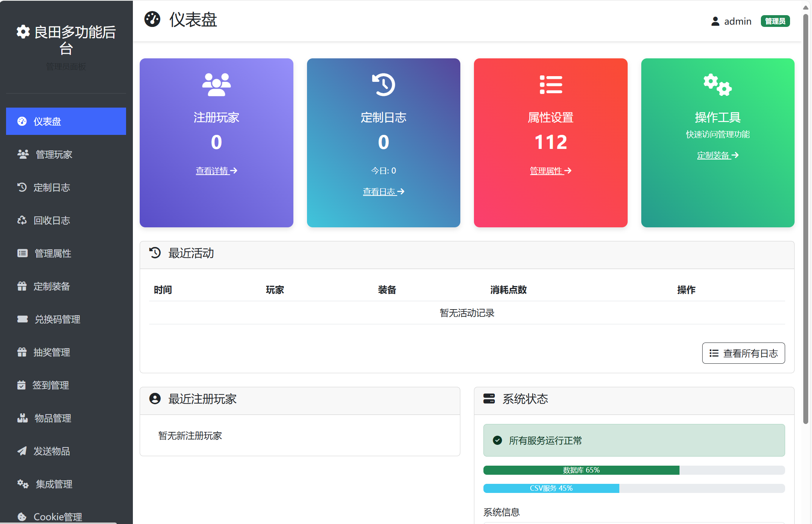812x524 pixels.
Task: Select the 发送物品 send icon
Action: pos(22,451)
